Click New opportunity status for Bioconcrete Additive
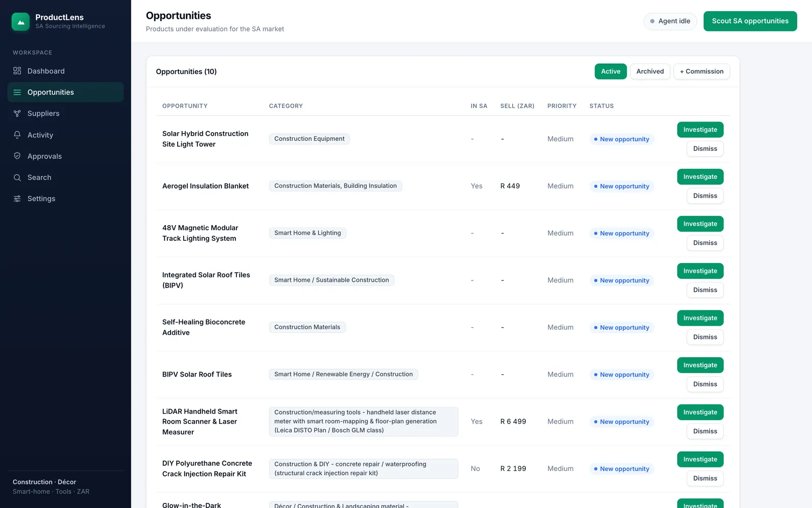Viewport: 812px width, 508px height. pyautogui.click(x=622, y=328)
